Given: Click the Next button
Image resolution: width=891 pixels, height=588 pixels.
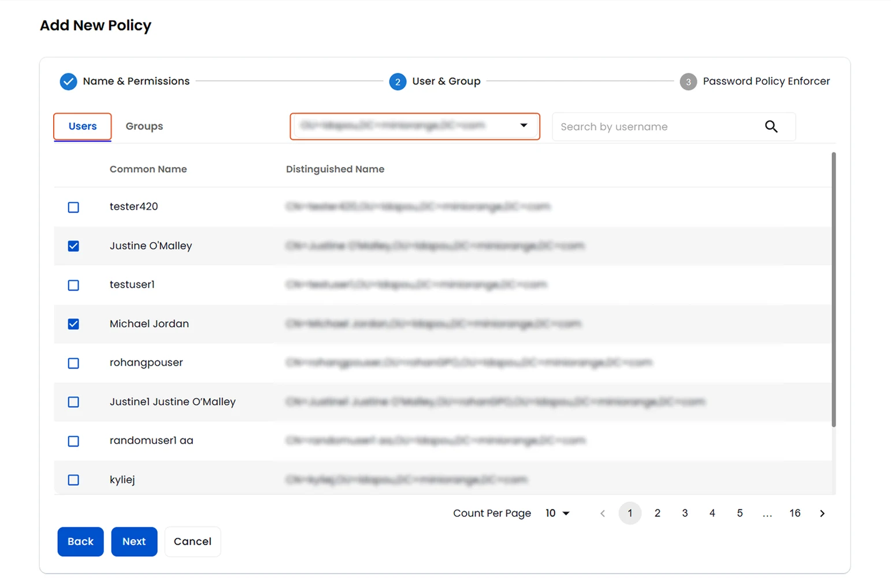Looking at the screenshot, I should (x=134, y=541).
